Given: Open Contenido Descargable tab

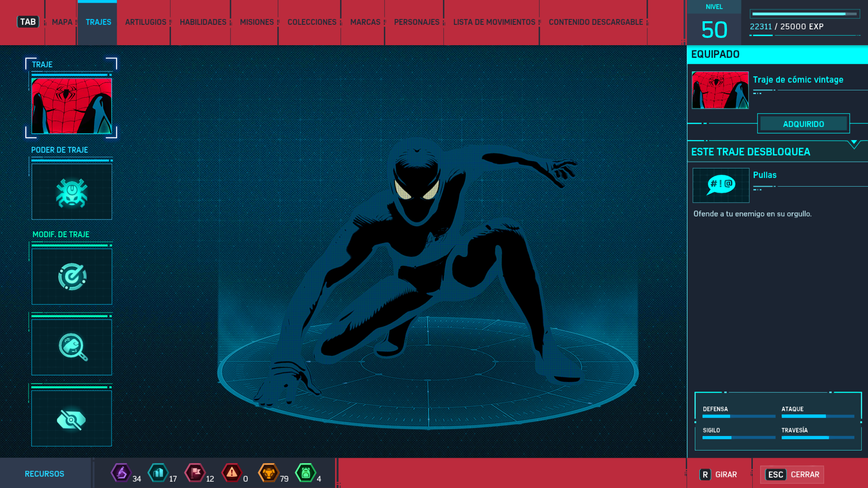Looking at the screenshot, I should pyautogui.click(x=595, y=22).
